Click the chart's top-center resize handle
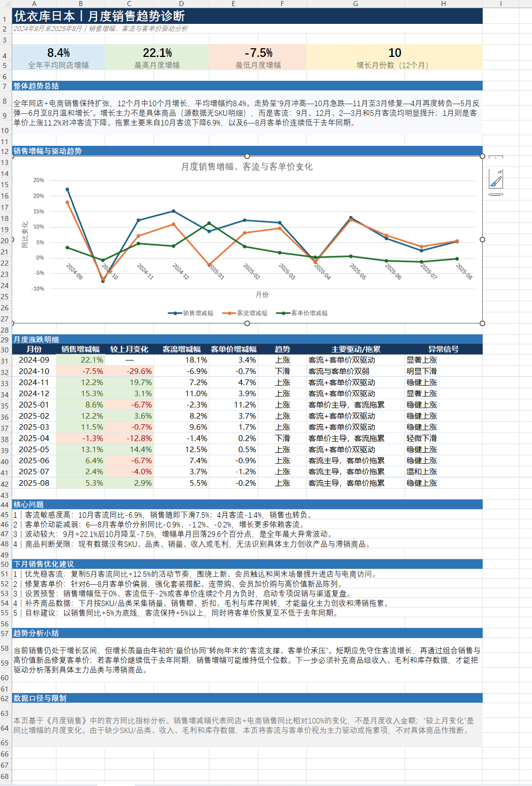This screenshot has height=786, width=532. coord(247,156)
